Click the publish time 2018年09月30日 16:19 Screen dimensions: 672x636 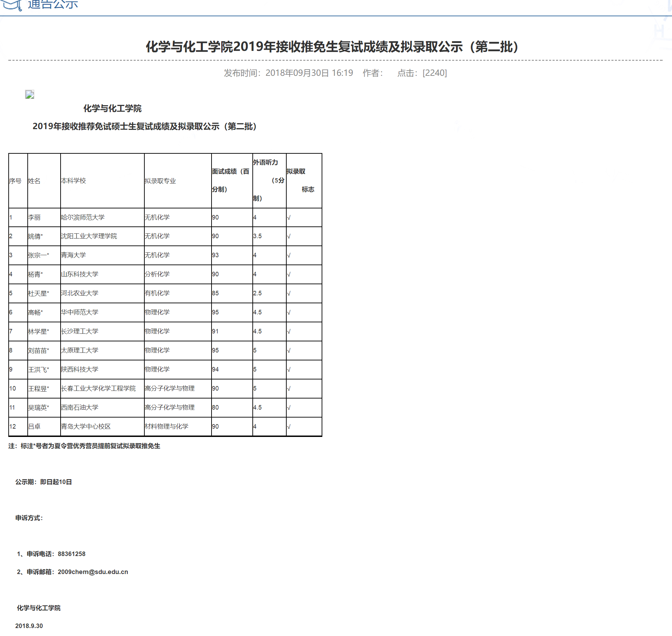point(309,73)
